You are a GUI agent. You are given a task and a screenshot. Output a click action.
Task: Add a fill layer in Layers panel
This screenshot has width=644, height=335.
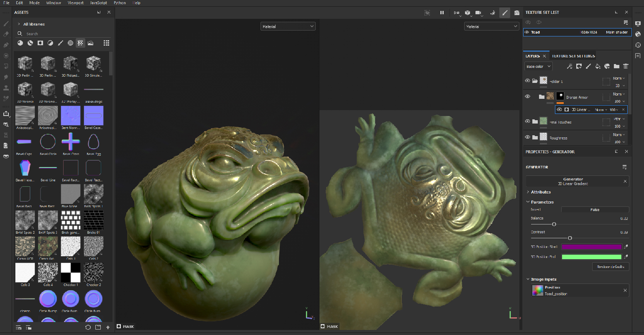pyautogui.click(x=598, y=66)
